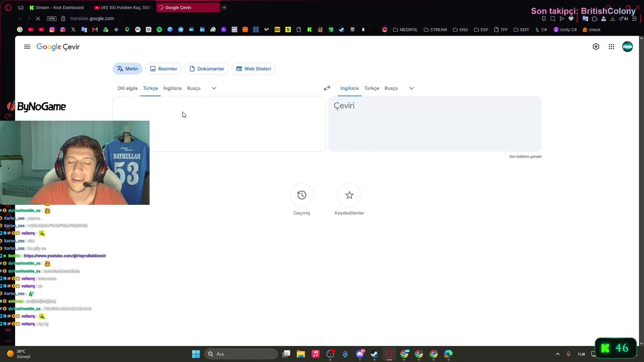Switch to Metin text translation tab

[x=127, y=69]
